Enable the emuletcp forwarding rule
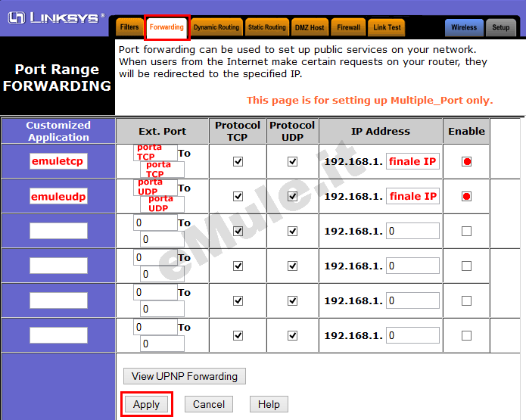 [466, 162]
